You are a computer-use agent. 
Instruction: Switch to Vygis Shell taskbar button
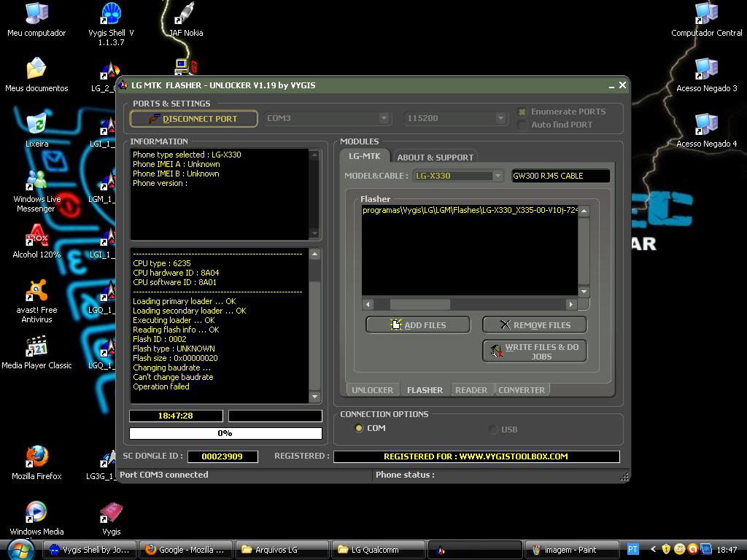(x=90, y=550)
